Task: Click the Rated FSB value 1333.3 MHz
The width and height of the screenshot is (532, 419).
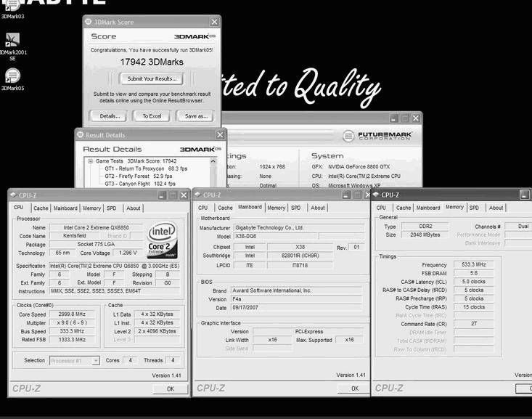Action: (x=72, y=340)
